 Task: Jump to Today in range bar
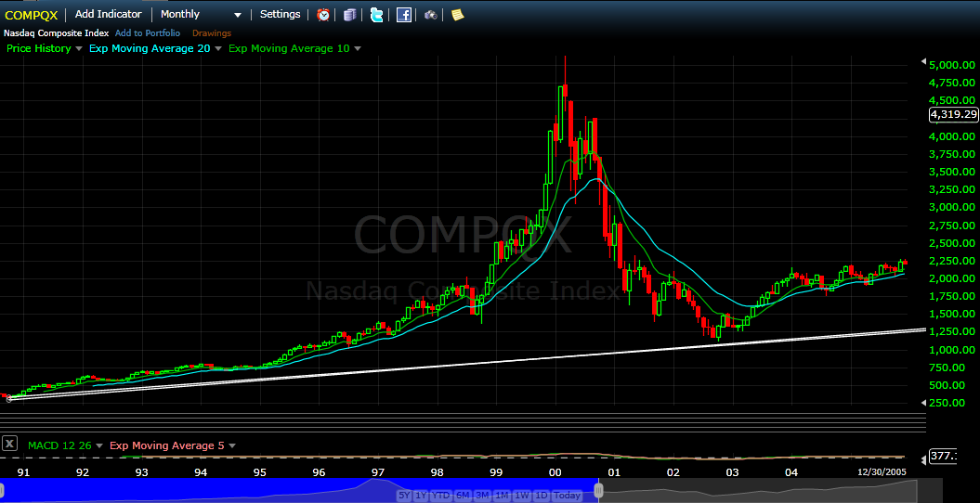tap(567, 496)
